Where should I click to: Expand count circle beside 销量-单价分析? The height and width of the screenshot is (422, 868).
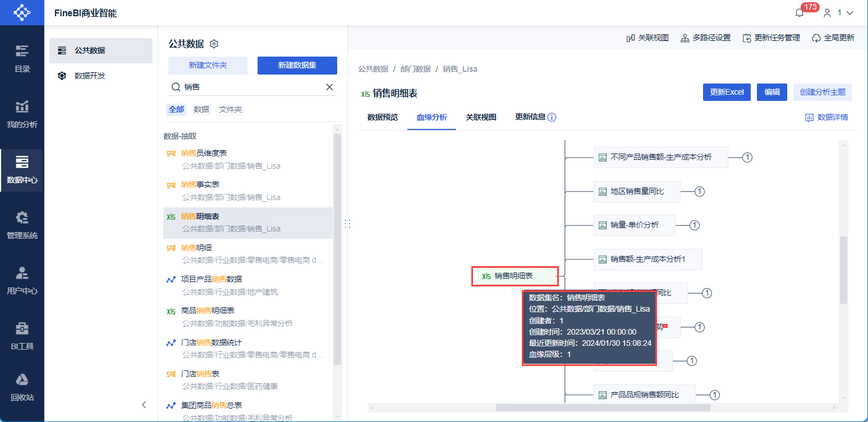(695, 225)
